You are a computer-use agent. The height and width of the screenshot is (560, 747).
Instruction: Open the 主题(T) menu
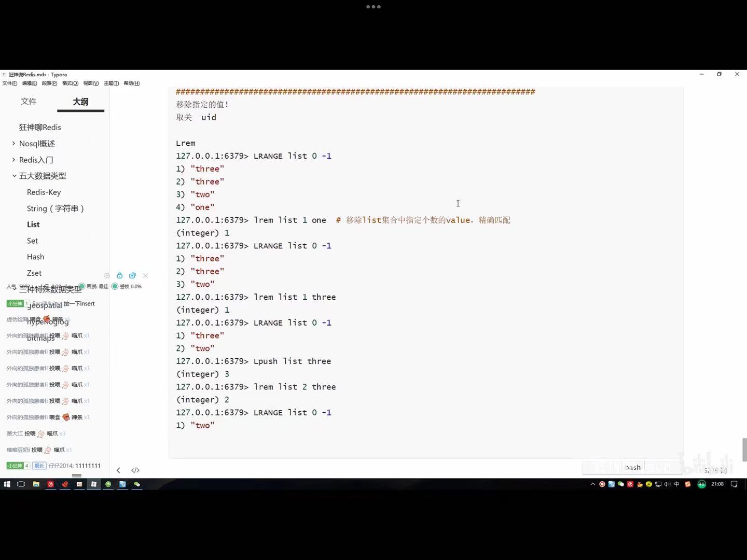[111, 83]
